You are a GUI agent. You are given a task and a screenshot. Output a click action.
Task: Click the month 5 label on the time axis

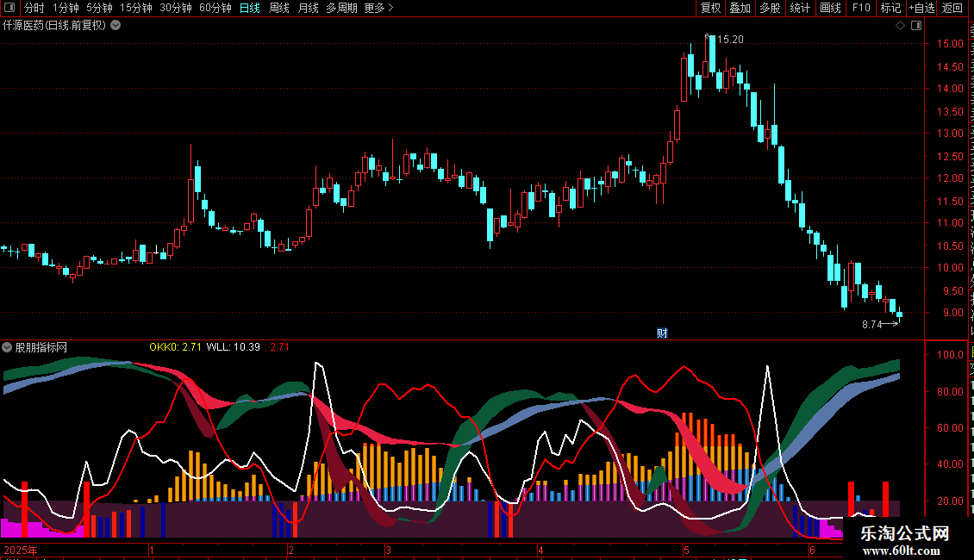coord(686,550)
